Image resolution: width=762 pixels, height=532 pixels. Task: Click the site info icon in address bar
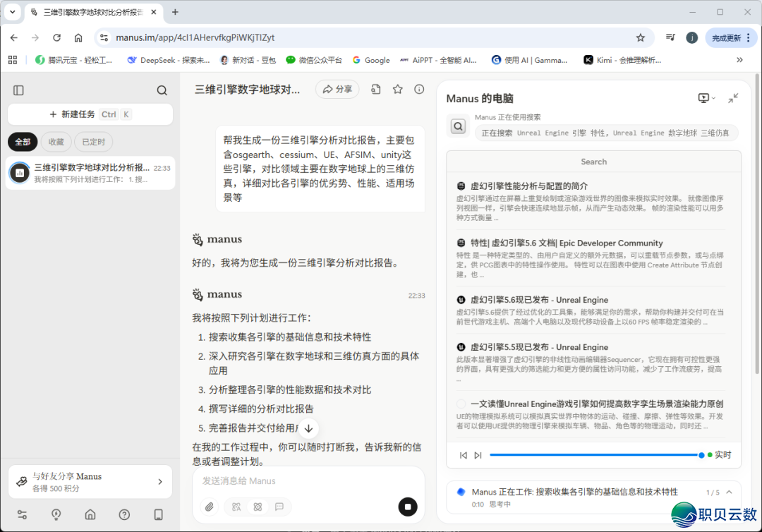[x=104, y=38]
